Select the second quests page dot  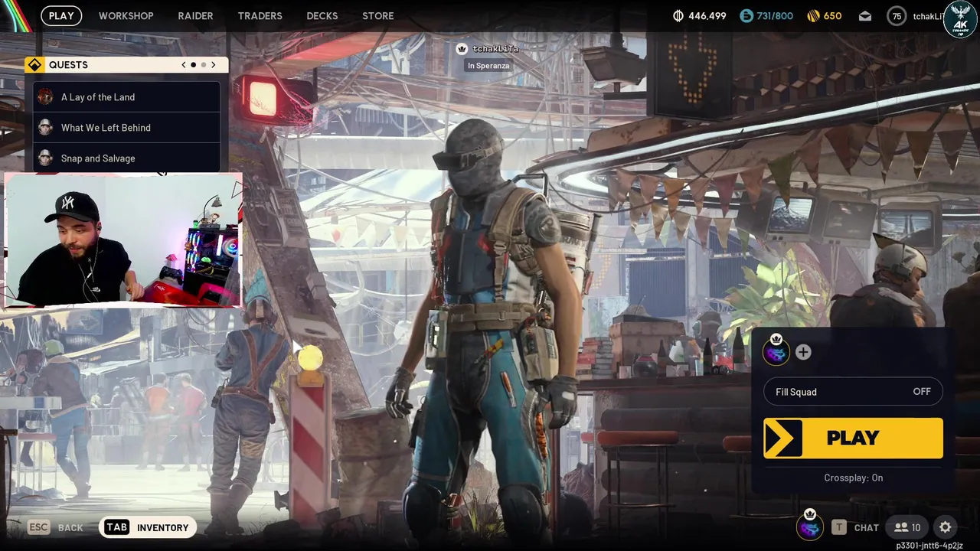(203, 65)
